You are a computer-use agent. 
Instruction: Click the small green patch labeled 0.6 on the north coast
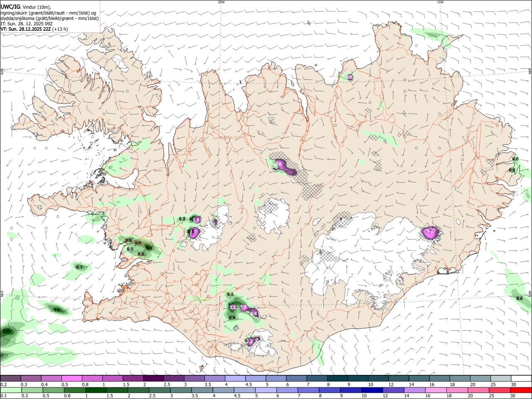(x=348, y=77)
